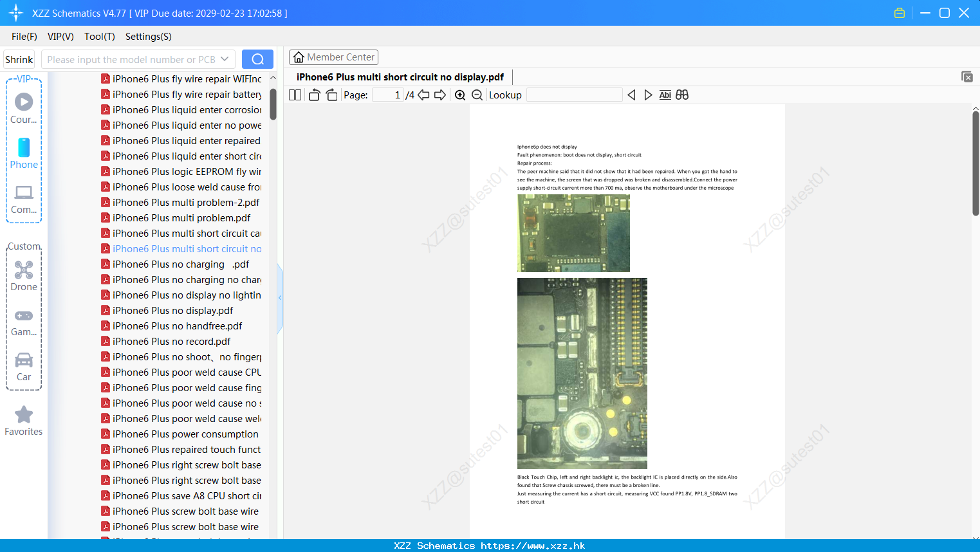980x552 pixels.
Task: Open iPhone6 Plus liquid enter no power file
Action: [x=181, y=125]
